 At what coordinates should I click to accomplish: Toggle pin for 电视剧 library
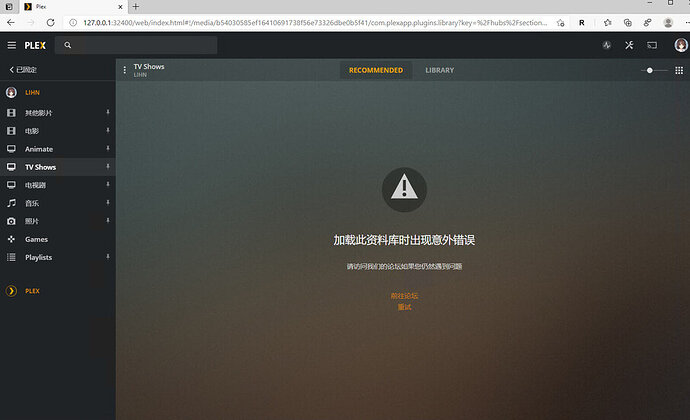[108, 184]
